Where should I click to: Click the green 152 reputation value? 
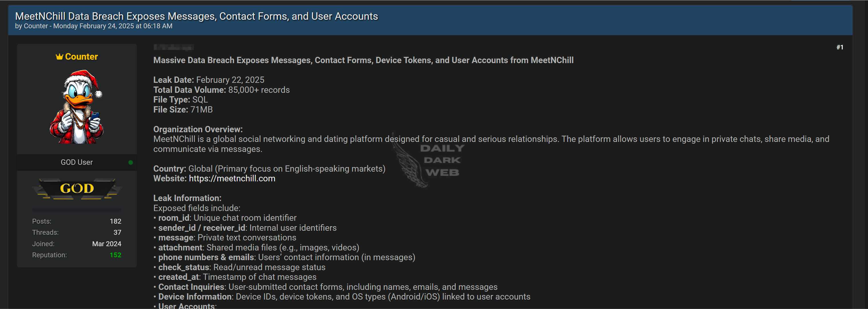pyautogui.click(x=115, y=255)
